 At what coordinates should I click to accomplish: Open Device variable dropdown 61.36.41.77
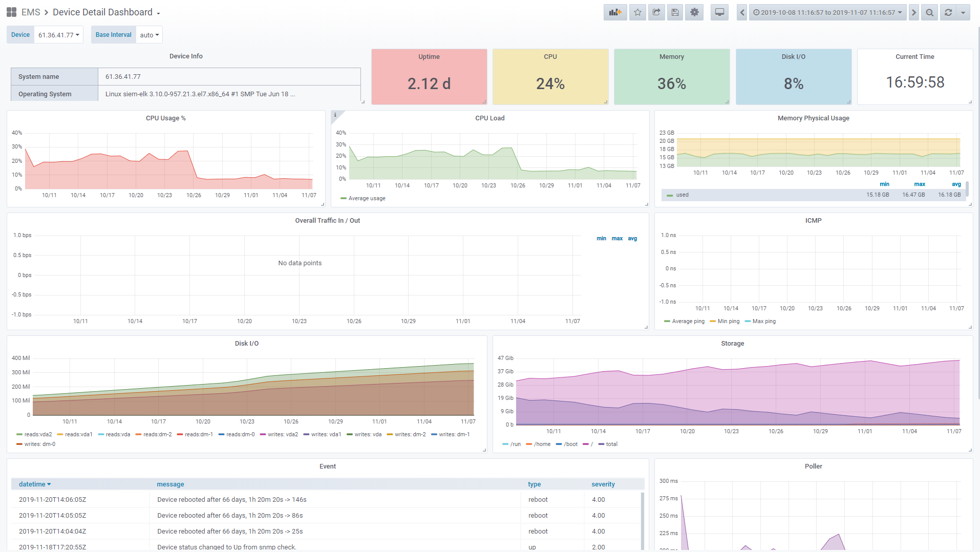pyautogui.click(x=58, y=35)
